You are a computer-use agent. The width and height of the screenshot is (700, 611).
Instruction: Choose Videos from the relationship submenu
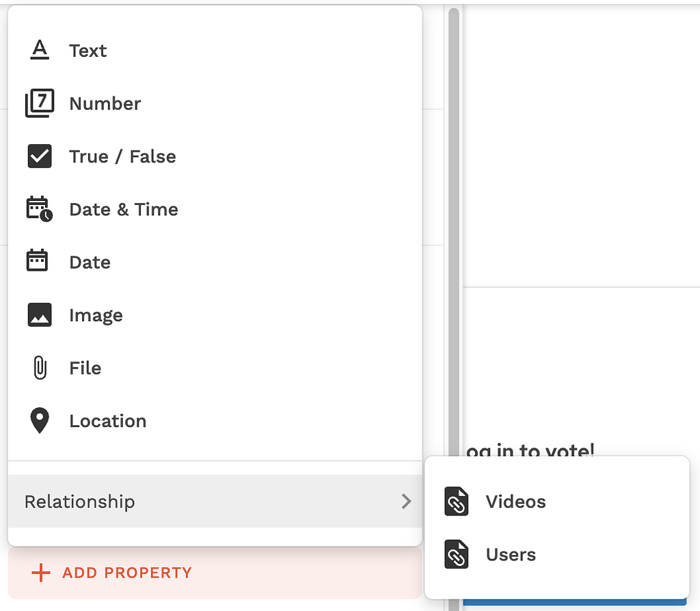point(515,501)
